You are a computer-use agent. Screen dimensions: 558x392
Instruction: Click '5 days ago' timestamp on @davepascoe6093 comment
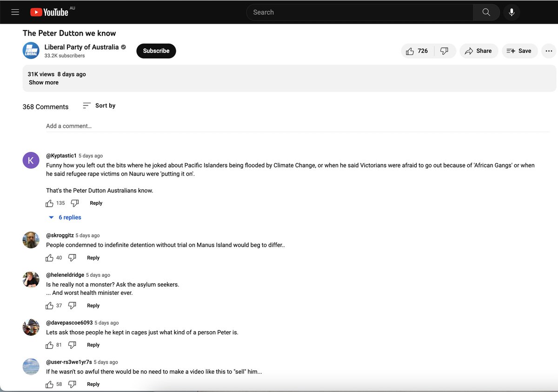pos(107,323)
